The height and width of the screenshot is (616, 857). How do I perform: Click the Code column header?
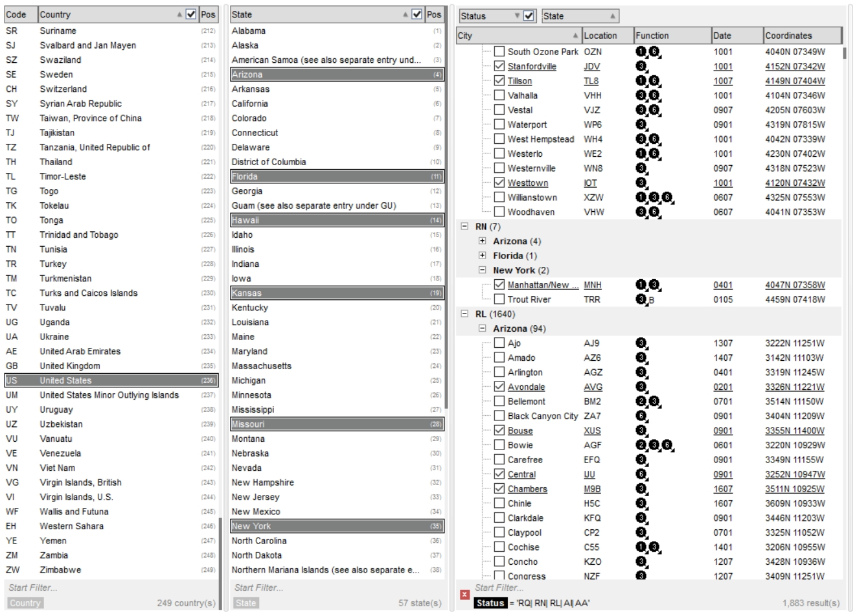(x=20, y=14)
